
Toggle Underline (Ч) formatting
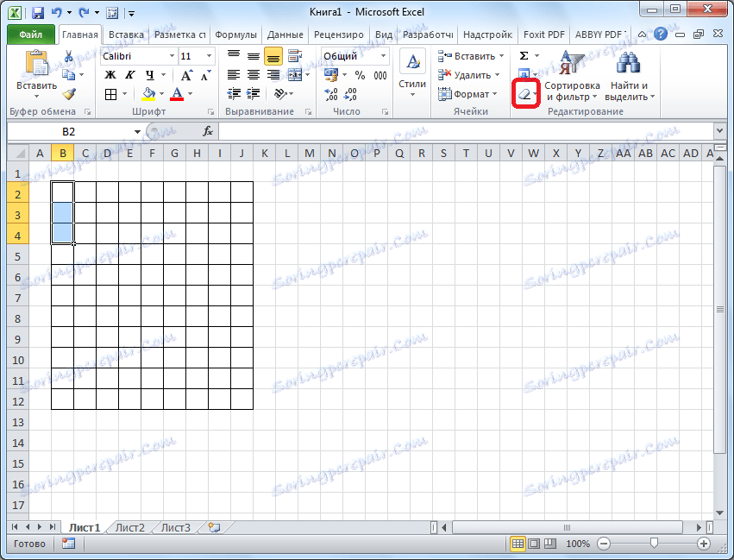pos(150,75)
